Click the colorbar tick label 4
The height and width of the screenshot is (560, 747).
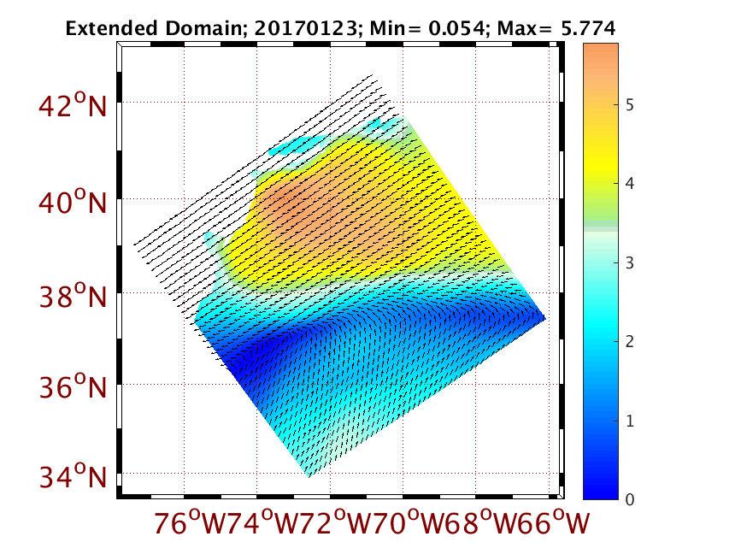tap(630, 184)
